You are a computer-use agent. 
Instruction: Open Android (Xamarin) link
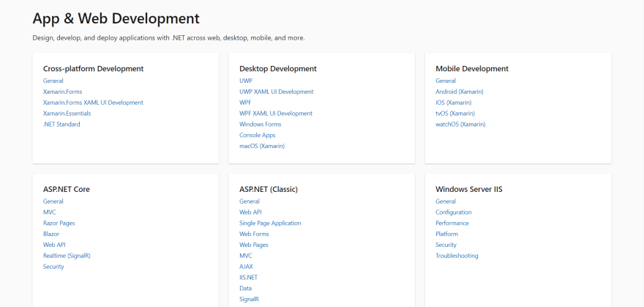click(460, 92)
